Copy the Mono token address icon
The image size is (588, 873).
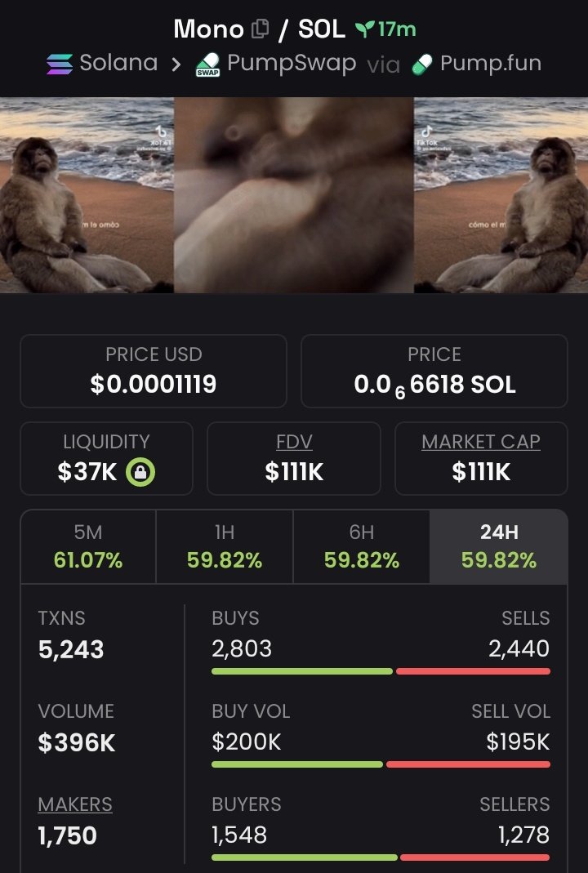[x=260, y=29]
